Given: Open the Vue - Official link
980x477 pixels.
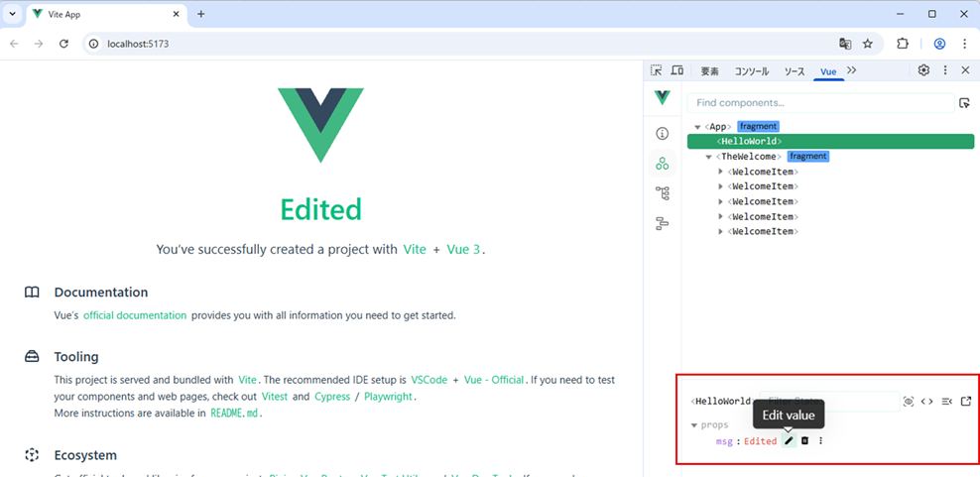Looking at the screenshot, I should (496, 380).
